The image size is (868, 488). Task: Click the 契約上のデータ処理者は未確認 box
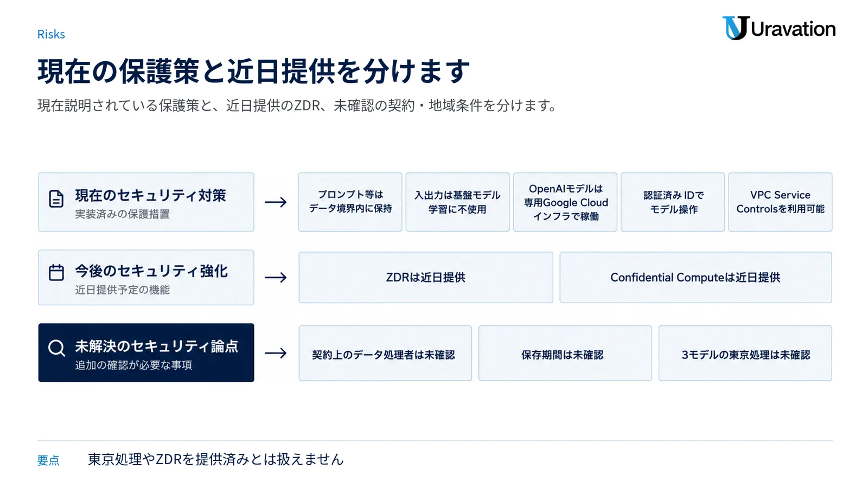tap(385, 354)
